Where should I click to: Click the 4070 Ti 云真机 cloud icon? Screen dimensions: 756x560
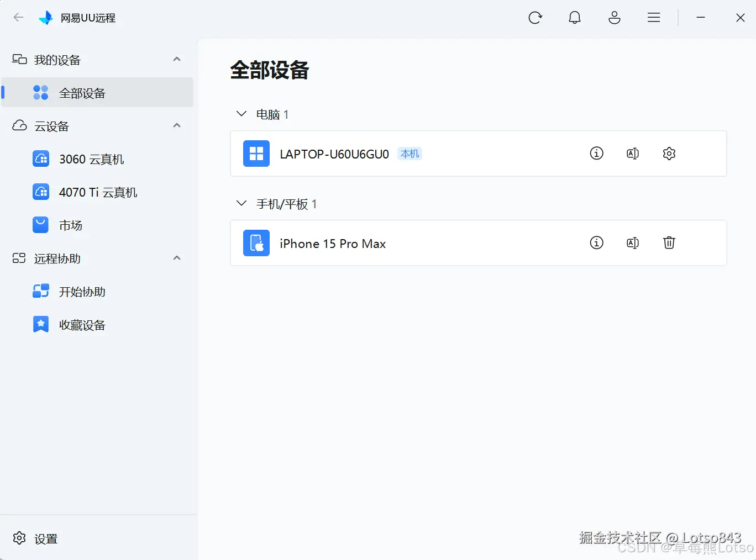pyautogui.click(x=41, y=192)
